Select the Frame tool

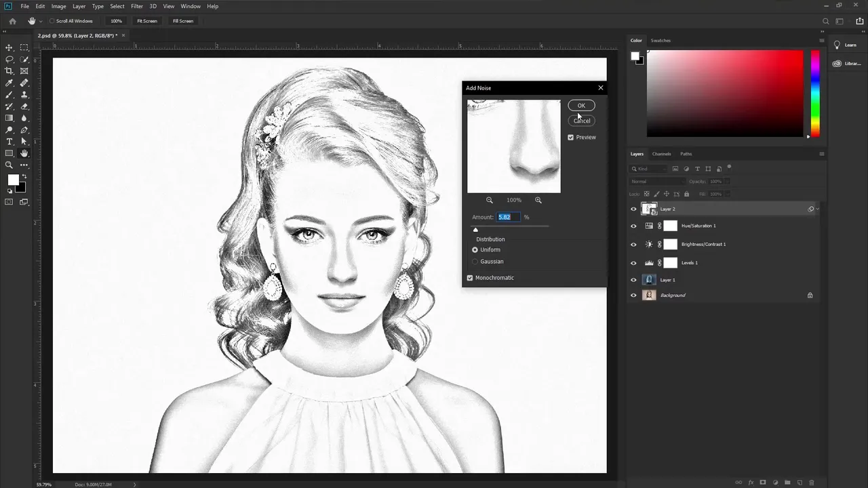[24, 70]
